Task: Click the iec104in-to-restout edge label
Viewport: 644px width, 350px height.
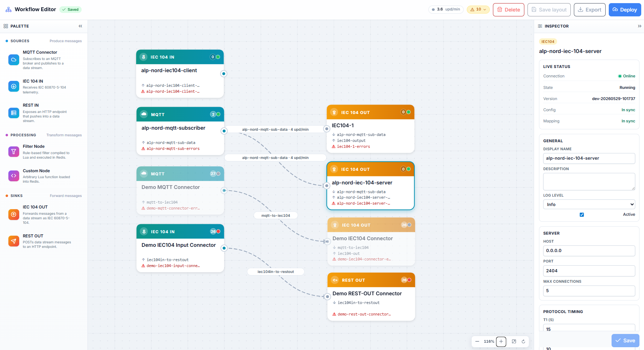Action: coord(276,272)
